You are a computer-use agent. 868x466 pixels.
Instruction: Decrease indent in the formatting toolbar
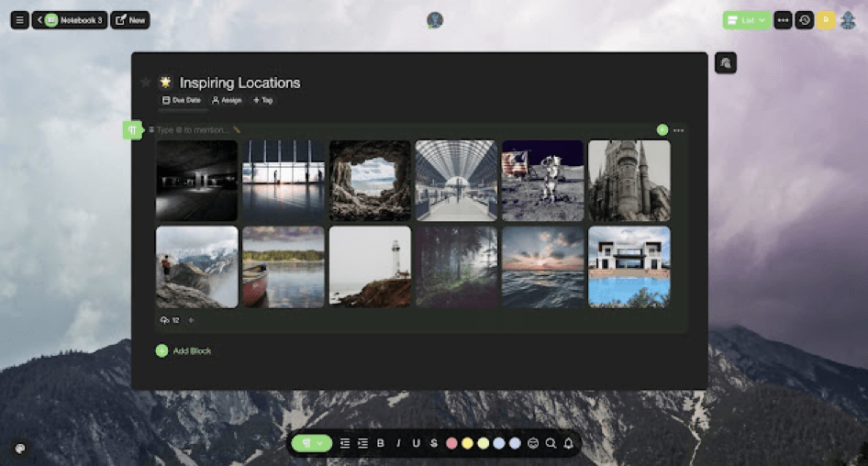pos(345,443)
